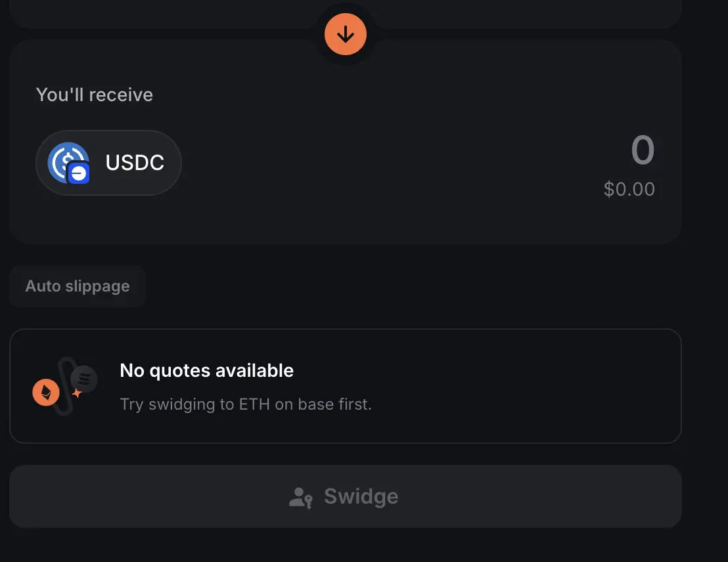This screenshot has width=728, height=562.
Task: Click the Base network badge on USDC
Action: click(x=78, y=173)
